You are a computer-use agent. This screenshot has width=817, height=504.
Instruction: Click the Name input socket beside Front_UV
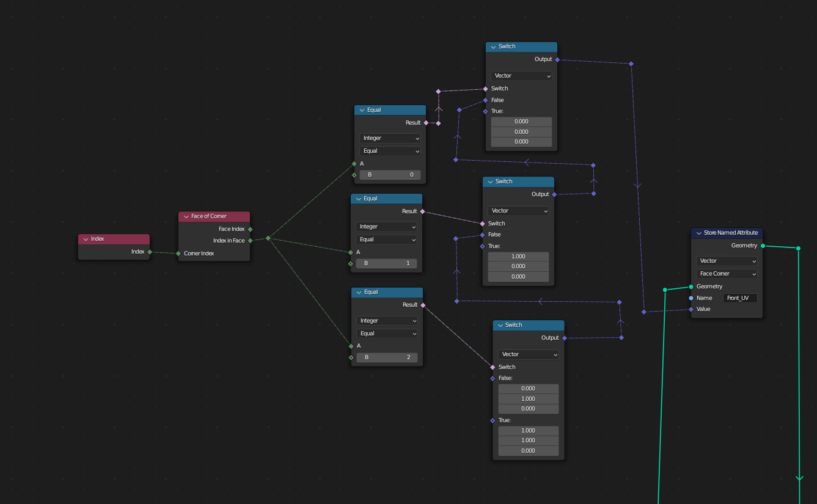(x=691, y=298)
